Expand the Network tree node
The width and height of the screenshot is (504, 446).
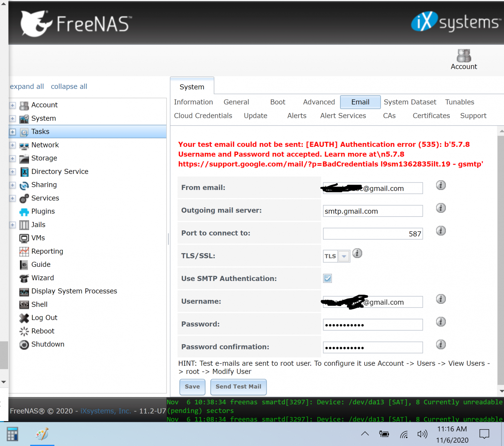[13, 145]
